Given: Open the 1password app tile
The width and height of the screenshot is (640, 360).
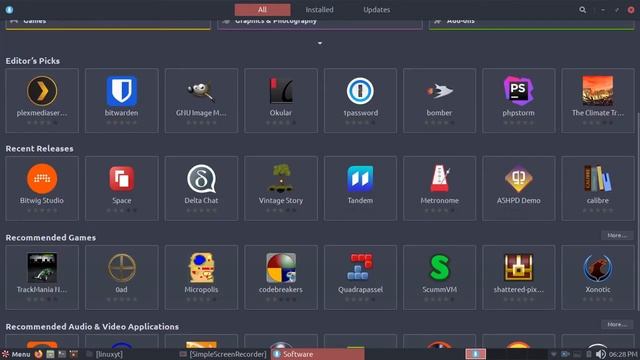Looking at the screenshot, I should pos(360,100).
